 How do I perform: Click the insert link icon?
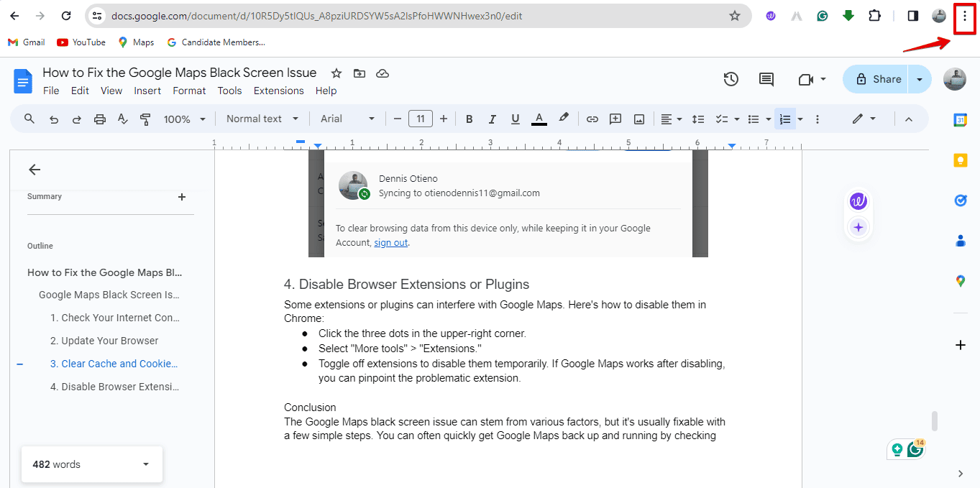pyautogui.click(x=592, y=119)
